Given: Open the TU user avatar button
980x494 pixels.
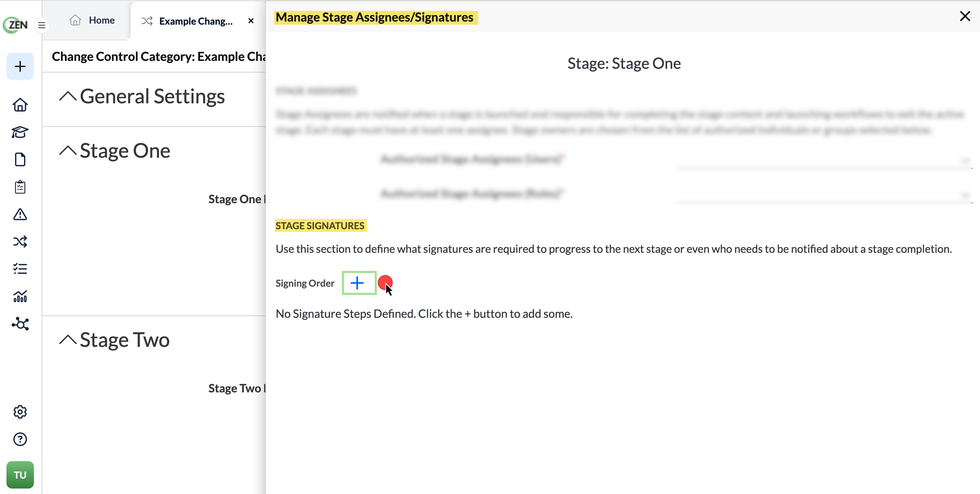Looking at the screenshot, I should click(20, 475).
